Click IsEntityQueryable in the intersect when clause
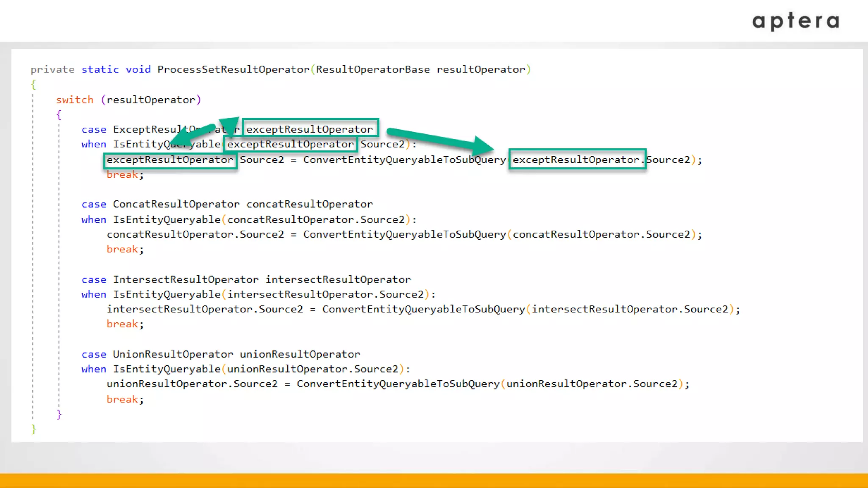 tap(167, 294)
